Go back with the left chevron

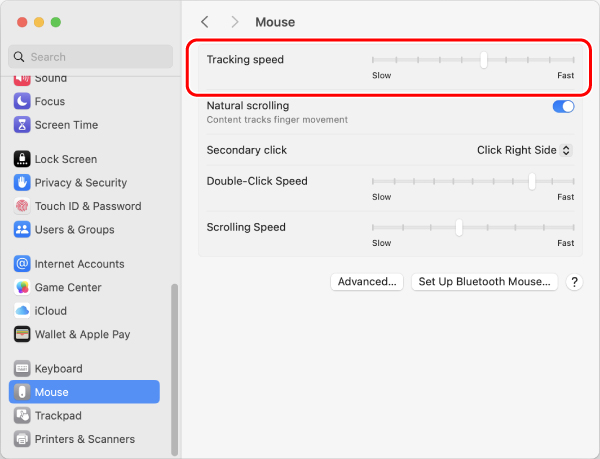205,22
